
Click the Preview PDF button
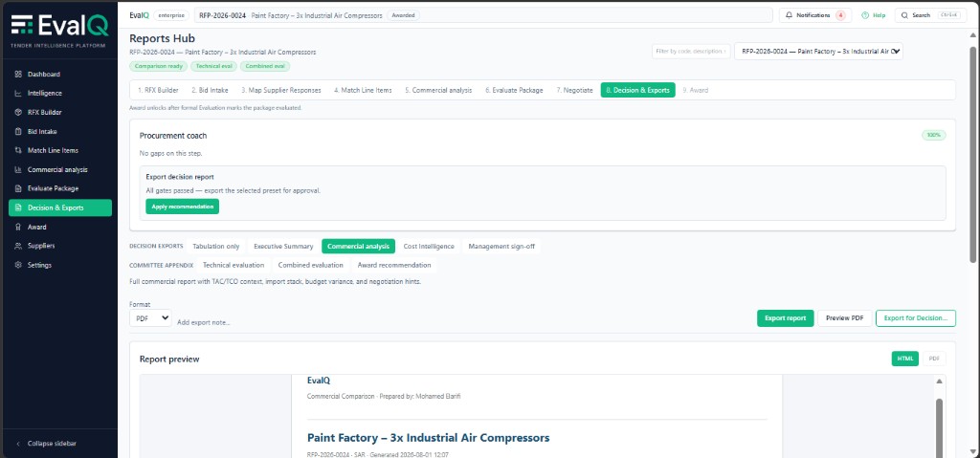844,318
